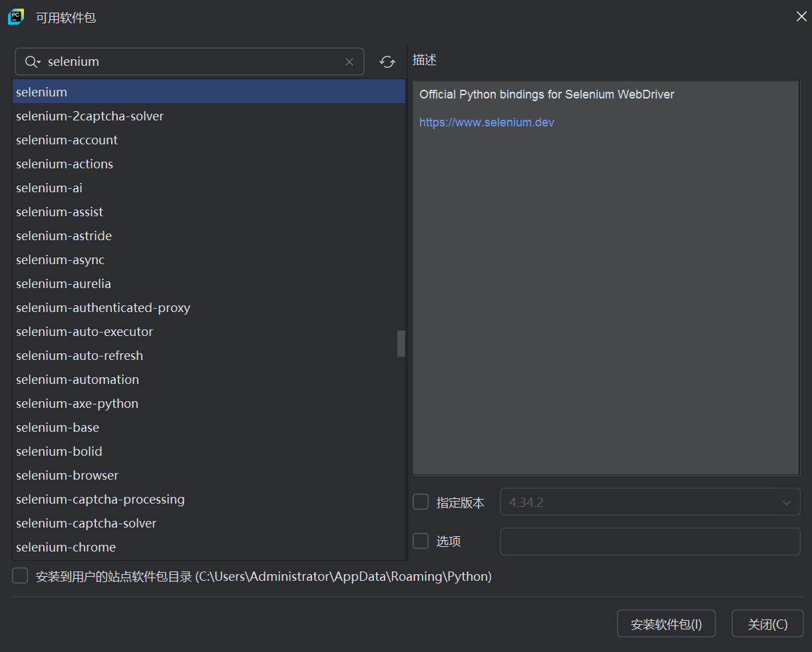Select selenium-astride in the list
Image resolution: width=812 pixels, height=652 pixels.
pyautogui.click(x=209, y=236)
